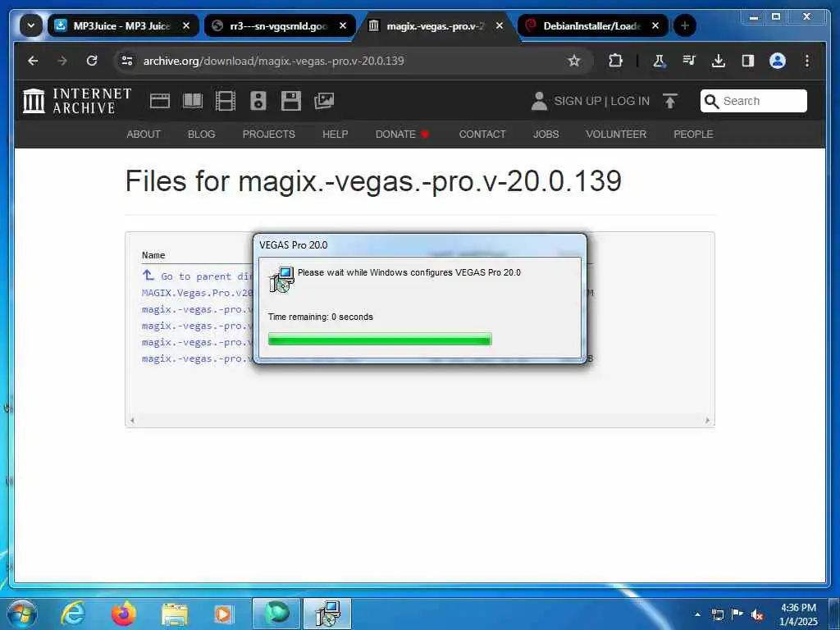Click the Internet Archive search field

[x=753, y=101]
